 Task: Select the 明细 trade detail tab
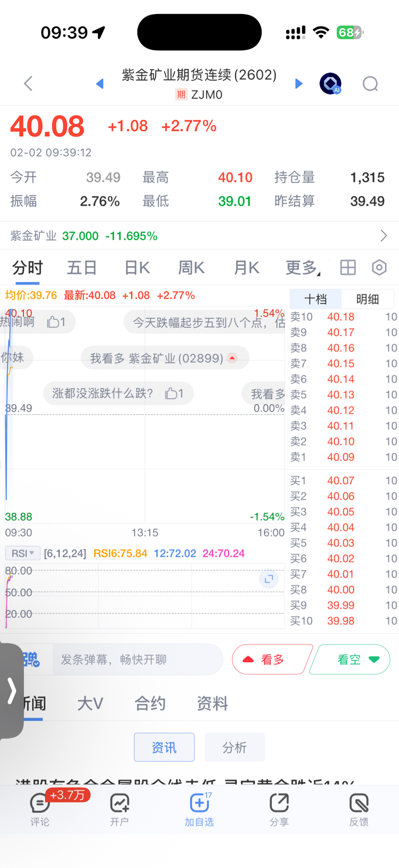coord(368,299)
